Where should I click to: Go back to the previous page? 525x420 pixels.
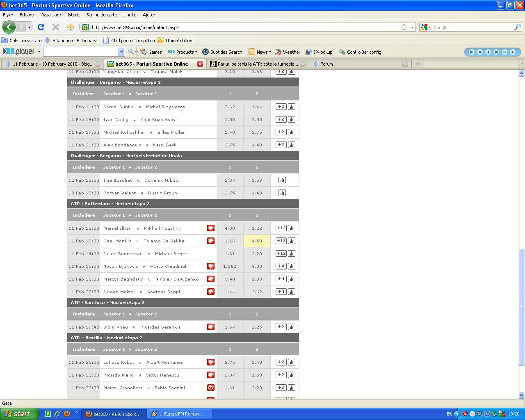9,27
